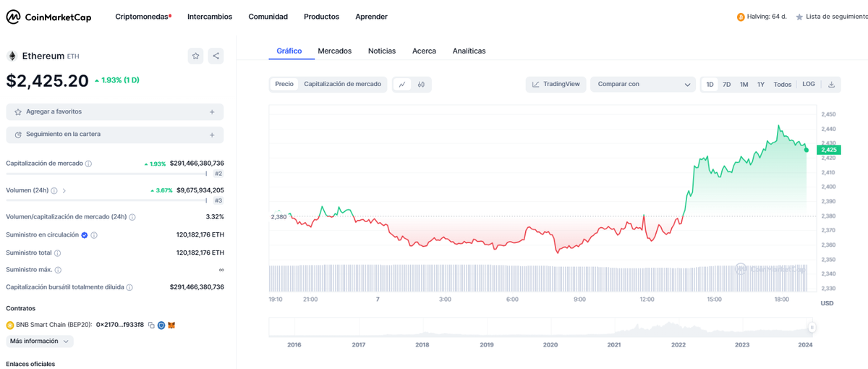Open the Mercados tab

(x=334, y=51)
